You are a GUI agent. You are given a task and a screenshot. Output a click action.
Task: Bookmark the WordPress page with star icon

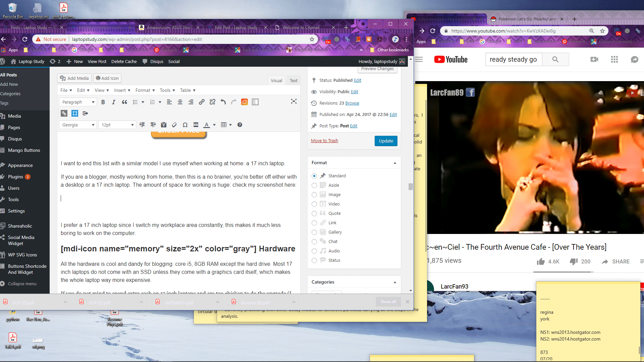(x=312, y=39)
